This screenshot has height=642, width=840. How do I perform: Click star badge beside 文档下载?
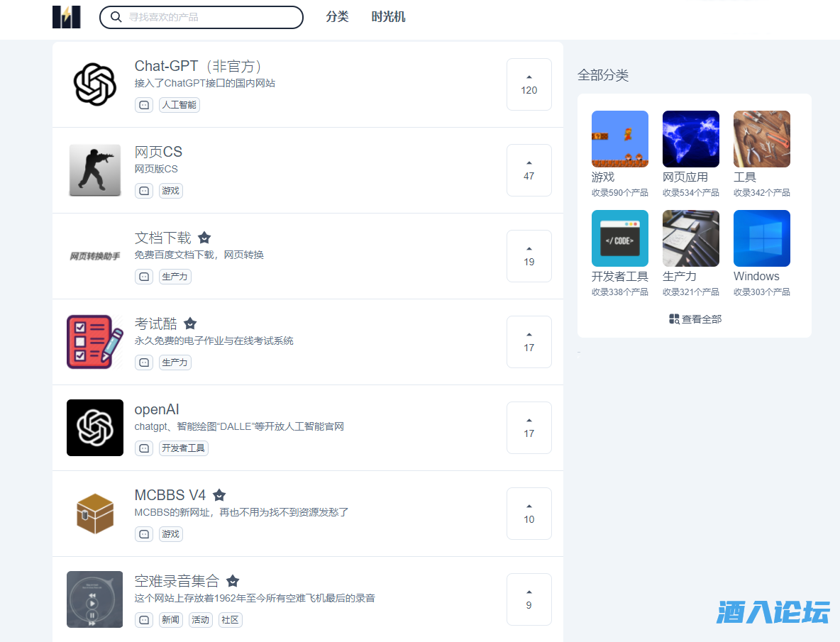(x=204, y=238)
